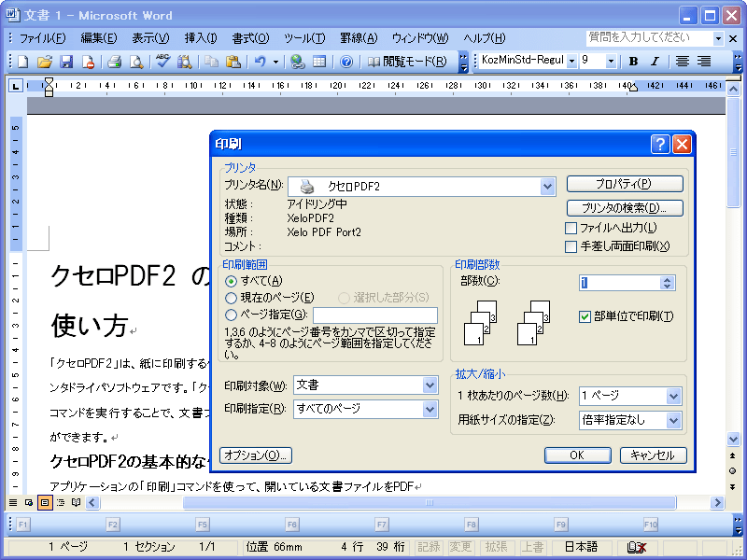Image resolution: width=747 pixels, height=560 pixels.
Task: Click the Print Preview magnifier icon
Action: point(136,62)
